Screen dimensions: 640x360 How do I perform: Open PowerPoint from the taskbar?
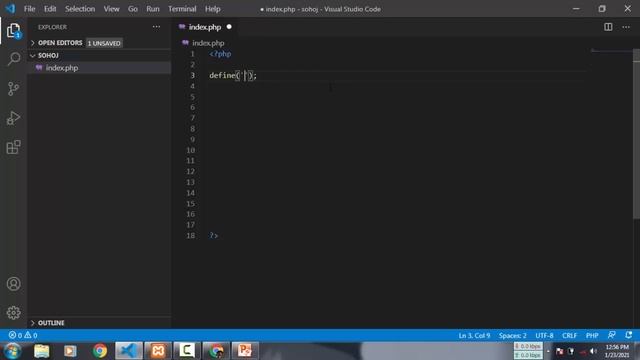(x=245, y=351)
